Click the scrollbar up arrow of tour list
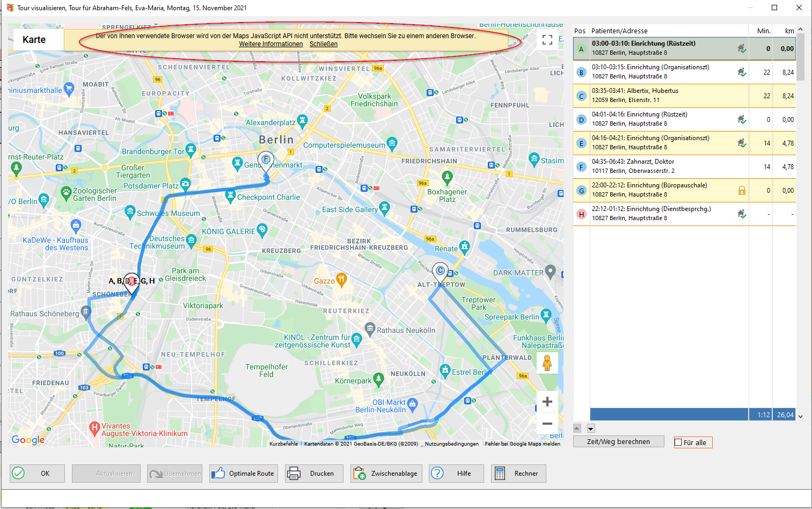812x509 pixels. point(800,30)
